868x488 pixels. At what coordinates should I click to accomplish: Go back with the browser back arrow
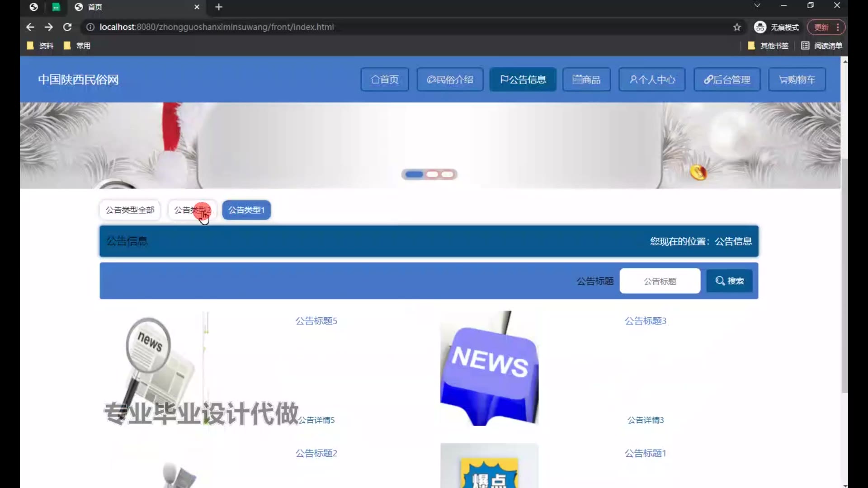pos(30,27)
